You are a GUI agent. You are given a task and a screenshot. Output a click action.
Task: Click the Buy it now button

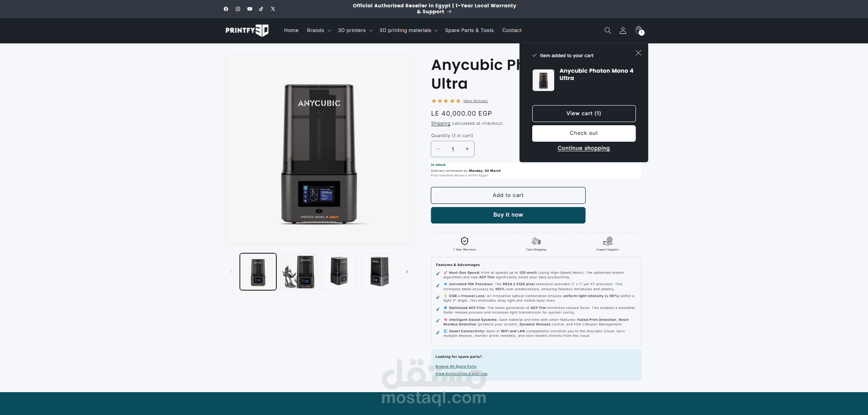[x=508, y=215]
